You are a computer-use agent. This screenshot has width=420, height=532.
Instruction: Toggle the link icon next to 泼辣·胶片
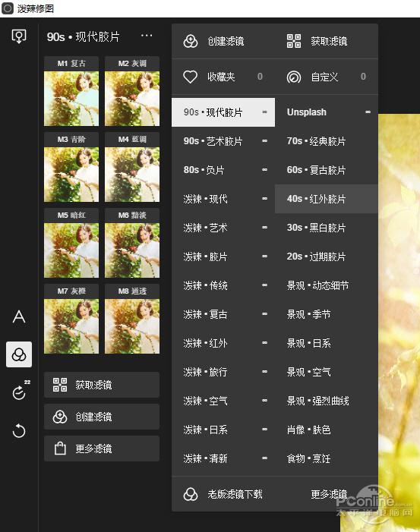pos(265,257)
